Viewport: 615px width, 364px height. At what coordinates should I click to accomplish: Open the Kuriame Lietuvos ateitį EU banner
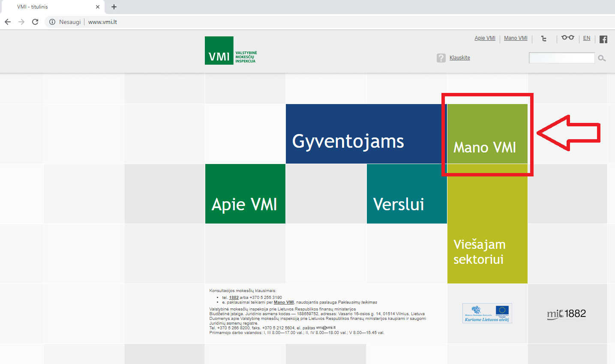click(487, 313)
